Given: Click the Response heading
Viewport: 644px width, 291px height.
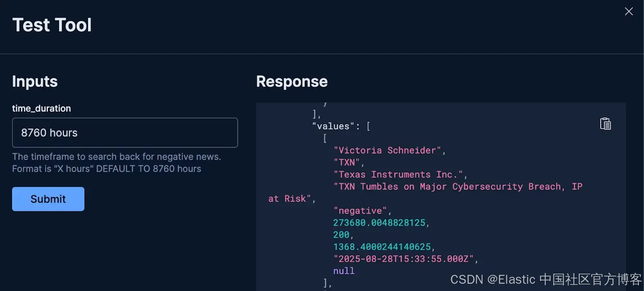Looking at the screenshot, I should [x=292, y=81].
